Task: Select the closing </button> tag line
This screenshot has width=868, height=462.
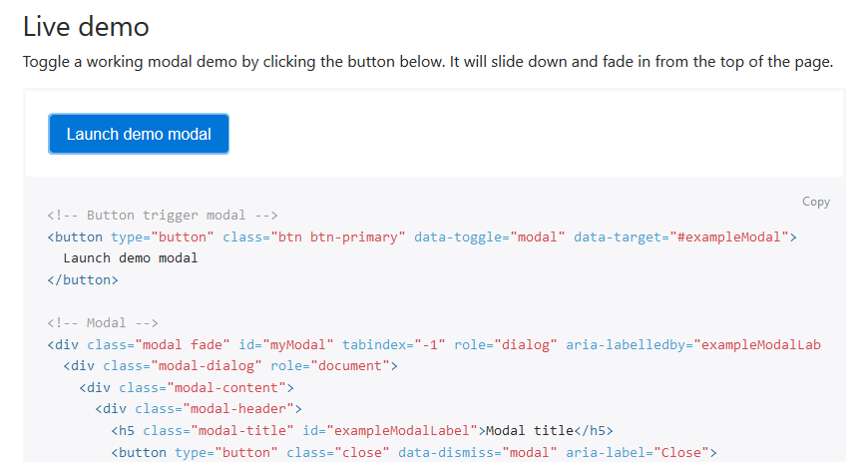Action: pos(83,279)
